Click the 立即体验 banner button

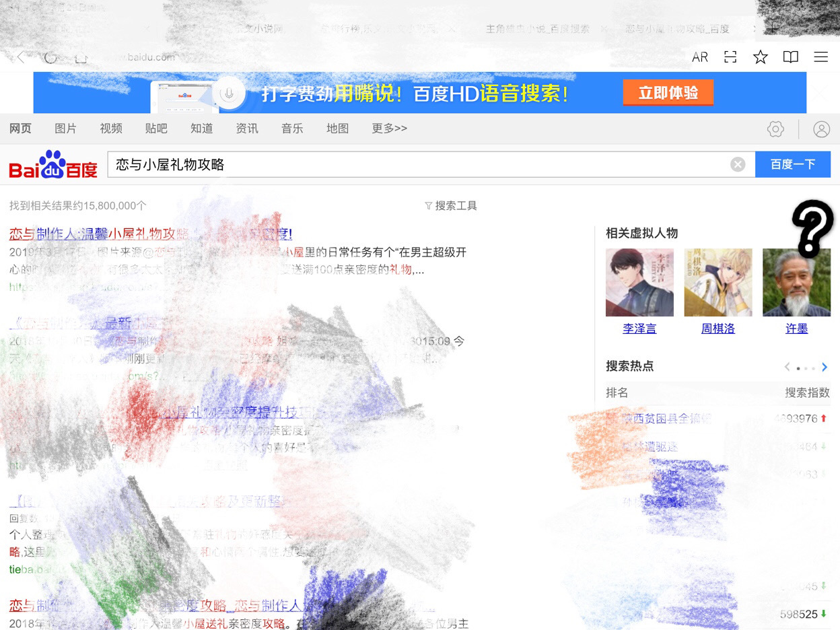pyautogui.click(x=668, y=93)
